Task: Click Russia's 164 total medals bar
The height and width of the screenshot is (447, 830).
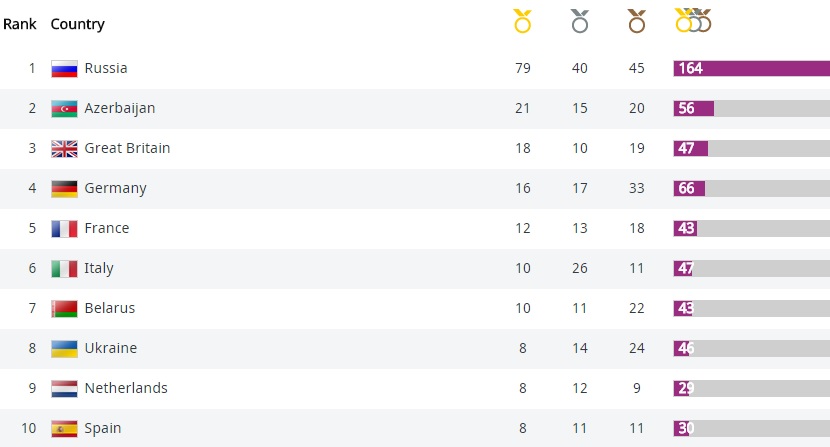Action: (750, 68)
